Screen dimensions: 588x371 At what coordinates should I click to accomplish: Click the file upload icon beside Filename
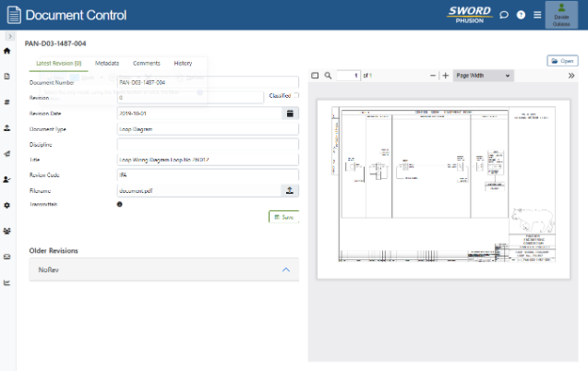coord(290,191)
